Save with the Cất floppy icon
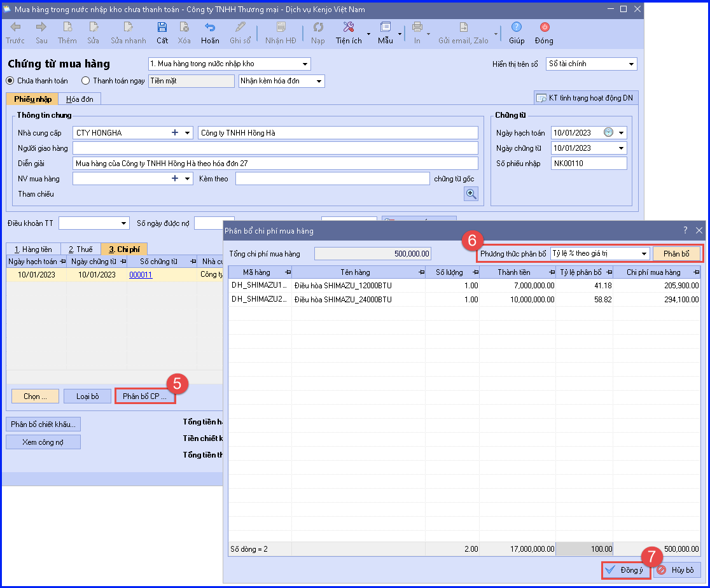710x588 pixels. pos(162,27)
